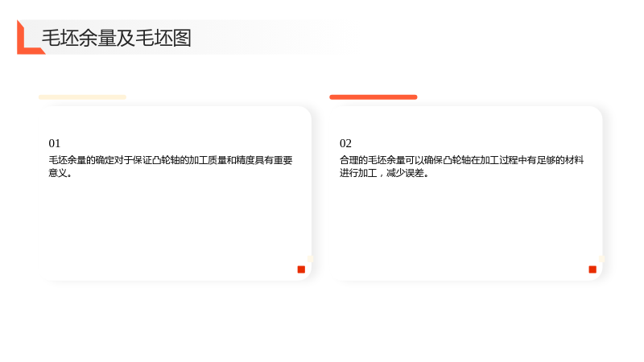644x362 pixels.
Task: Select the number 02 label
Action: click(x=345, y=143)
